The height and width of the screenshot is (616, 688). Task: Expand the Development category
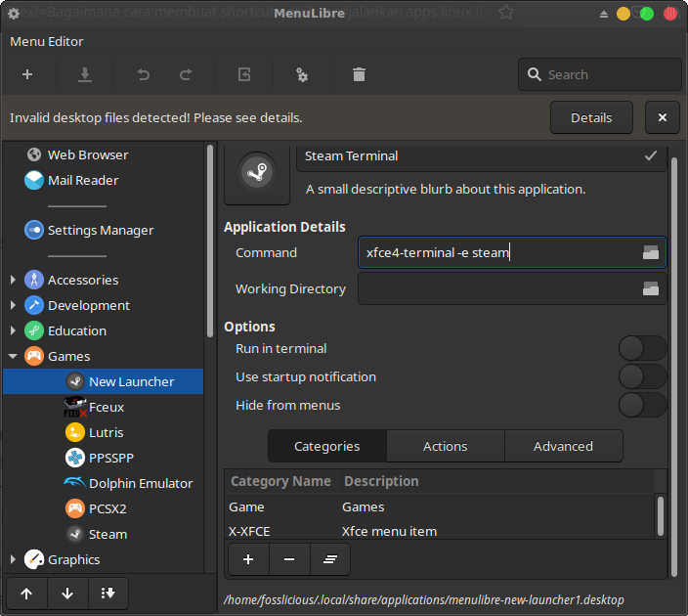pyautogui.click(x=13, y=305)
